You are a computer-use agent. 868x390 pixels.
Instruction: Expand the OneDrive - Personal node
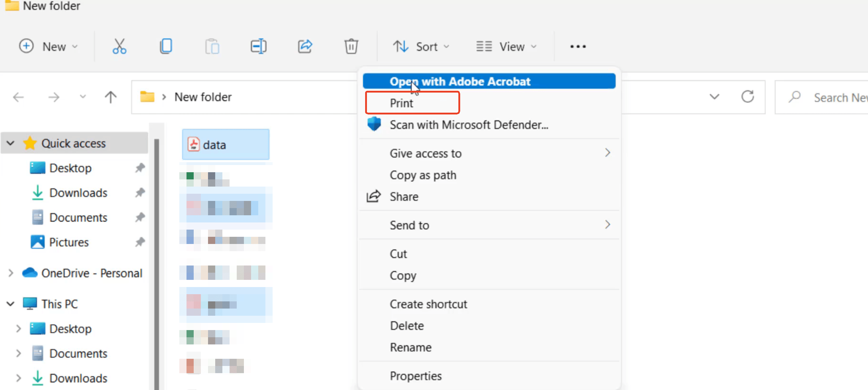point(10,273)
